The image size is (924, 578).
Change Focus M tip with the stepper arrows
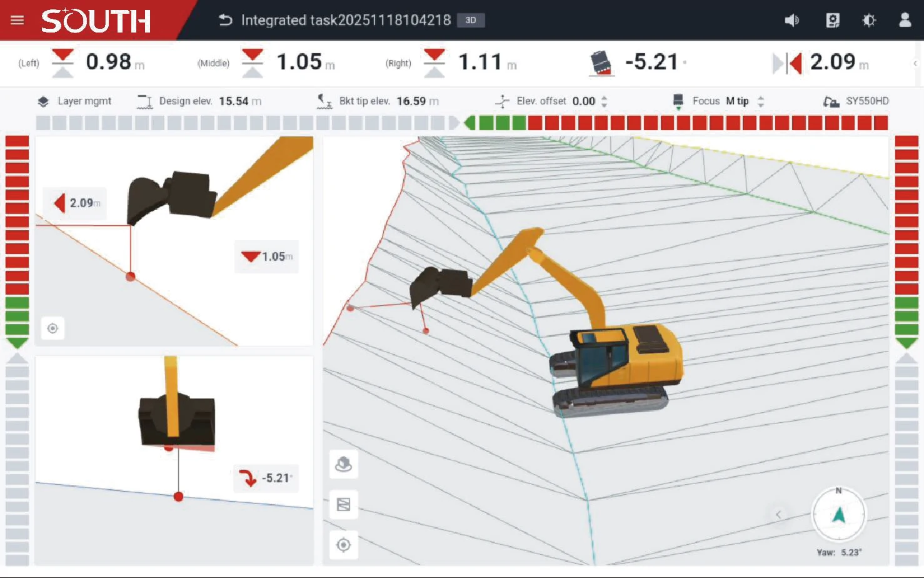[x=761, y=101]
